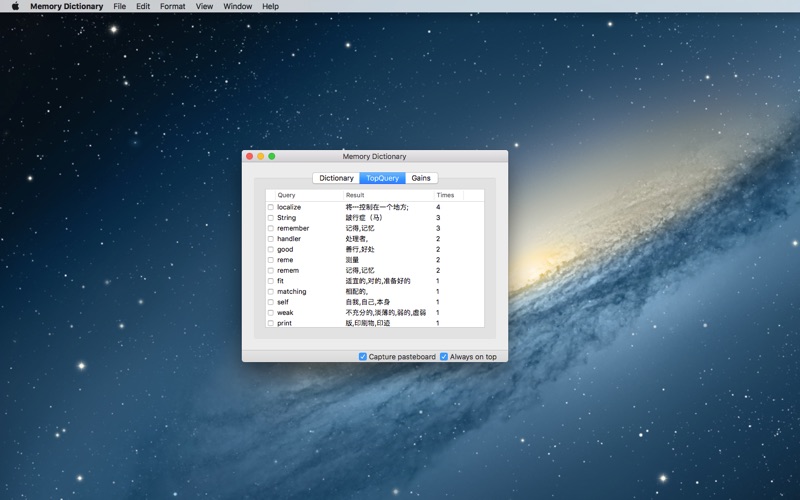The width and height of the screenshot is (800, 500).
Task: Select the weak query entry
Action: coord(285,313)
